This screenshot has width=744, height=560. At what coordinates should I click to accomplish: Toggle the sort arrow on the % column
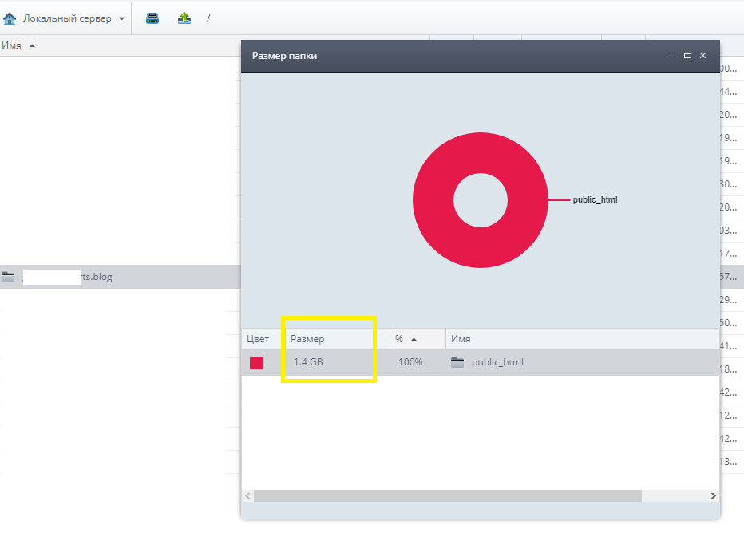click(x=414, y=340)
